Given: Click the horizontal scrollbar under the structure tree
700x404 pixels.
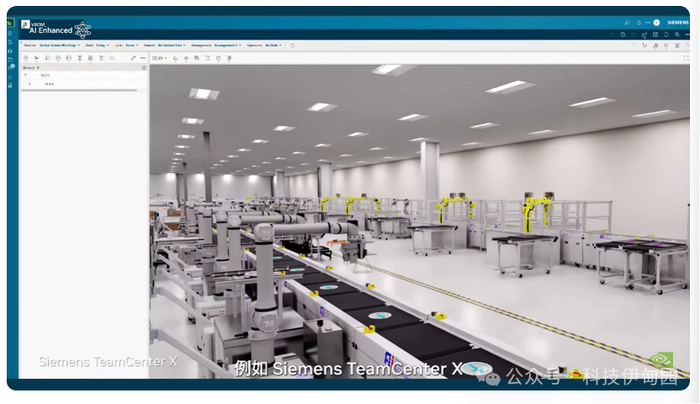Looking at the screenshot, I should tap(79, 90).
